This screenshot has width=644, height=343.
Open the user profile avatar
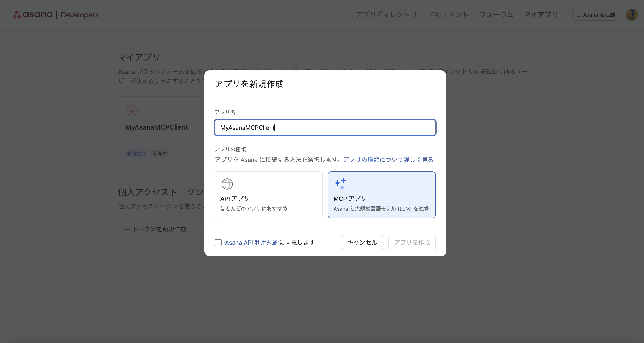[x=632, y=15]
